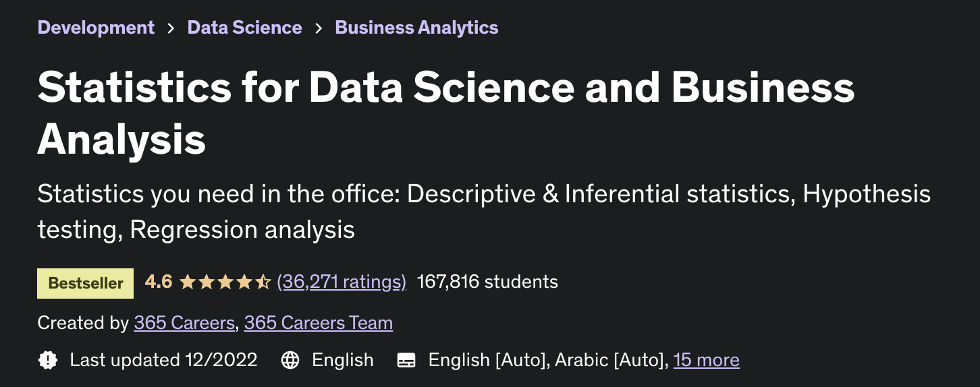
Task: Click the middle third rating star
Action: (x=225, y=282)
